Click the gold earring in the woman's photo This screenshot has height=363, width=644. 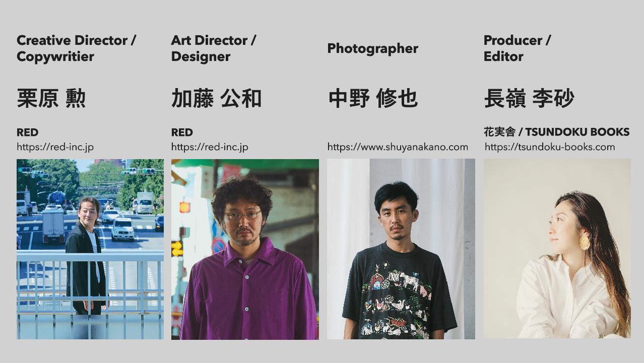585,241
